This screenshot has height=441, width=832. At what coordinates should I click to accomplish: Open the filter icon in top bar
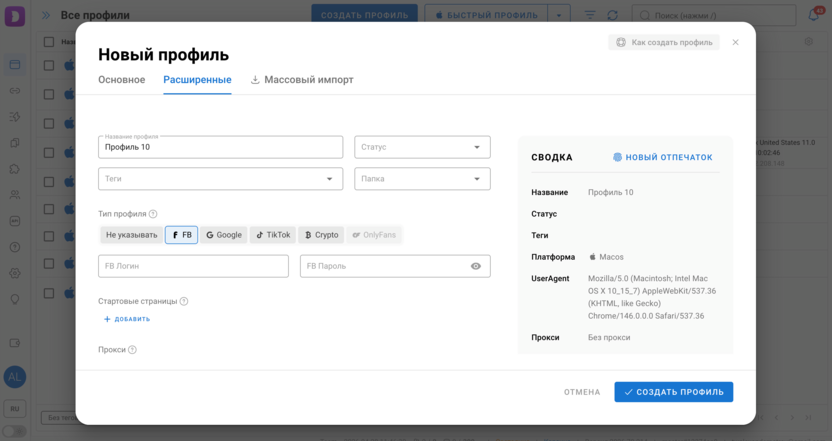click(590, 16)
